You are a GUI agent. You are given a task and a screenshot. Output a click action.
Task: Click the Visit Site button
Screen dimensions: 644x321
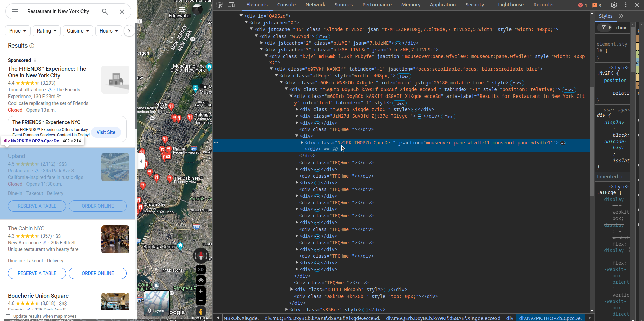tap(106, 132)
